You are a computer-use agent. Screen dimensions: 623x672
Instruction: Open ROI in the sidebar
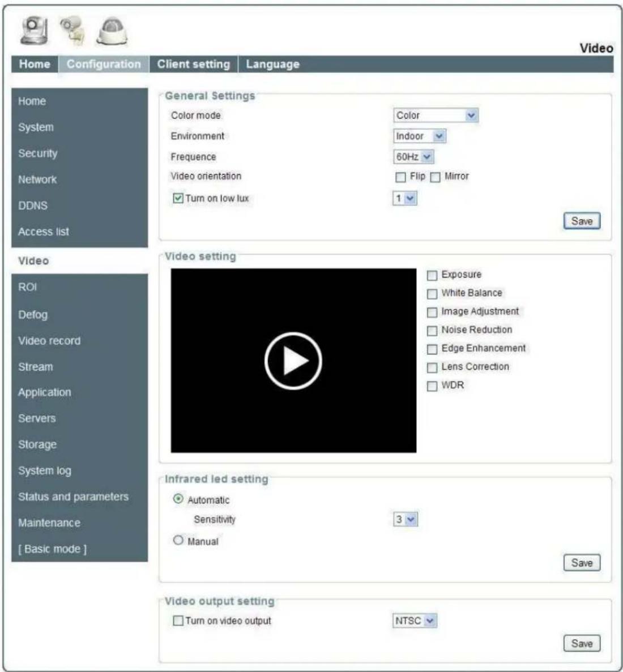pos(27,287)
